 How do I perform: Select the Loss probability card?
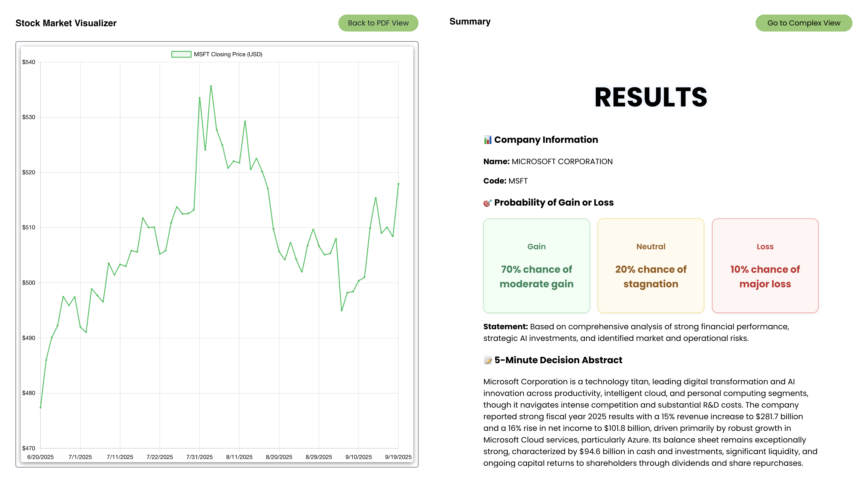(x=765, y=266)
